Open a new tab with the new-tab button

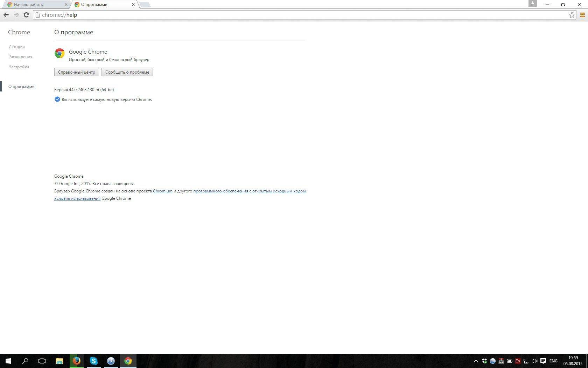pyautogui.click(x=145, y=5)
